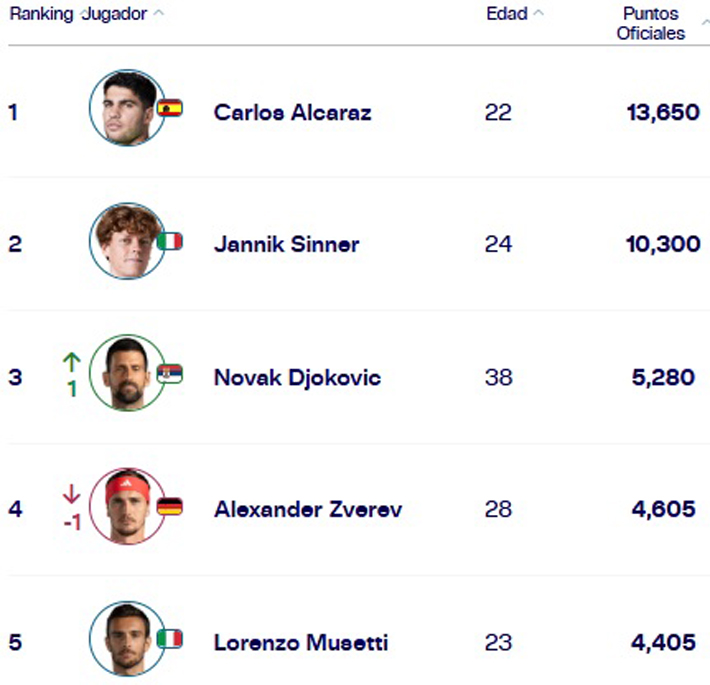
Task: Click the Italy flag icon beside Musetti
Action: coord(170,638)
